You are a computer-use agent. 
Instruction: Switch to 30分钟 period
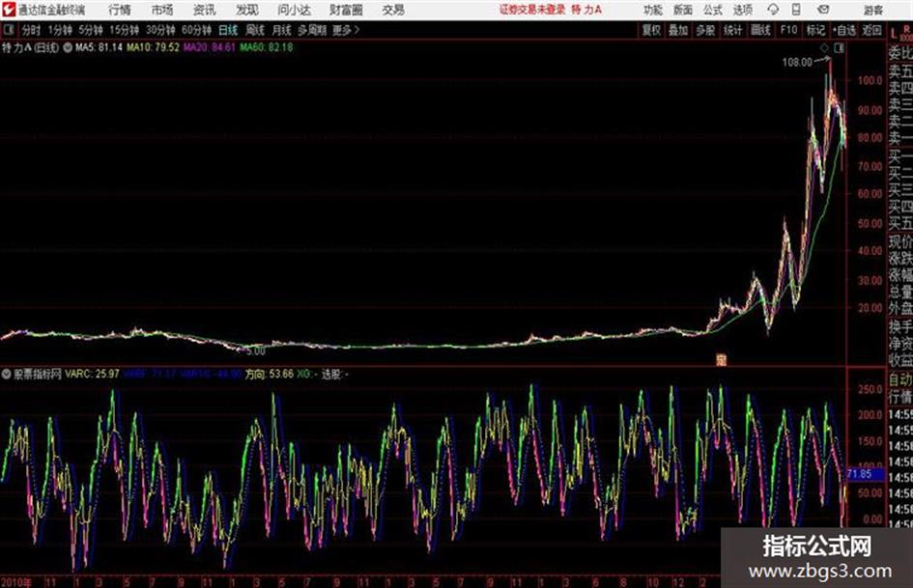[160, 30]
